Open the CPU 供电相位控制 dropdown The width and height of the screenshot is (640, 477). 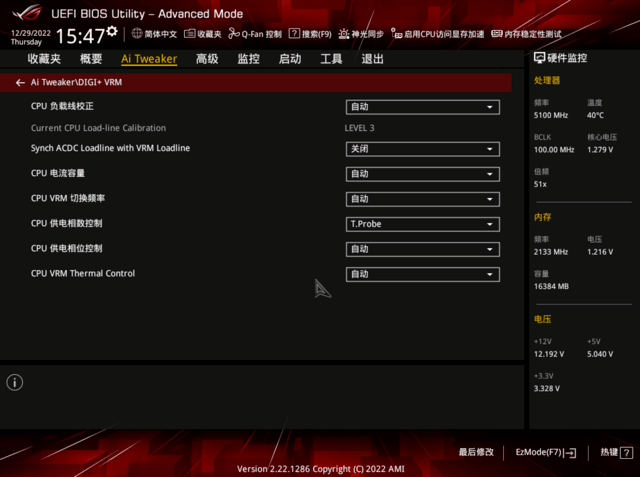coord(422,249)
